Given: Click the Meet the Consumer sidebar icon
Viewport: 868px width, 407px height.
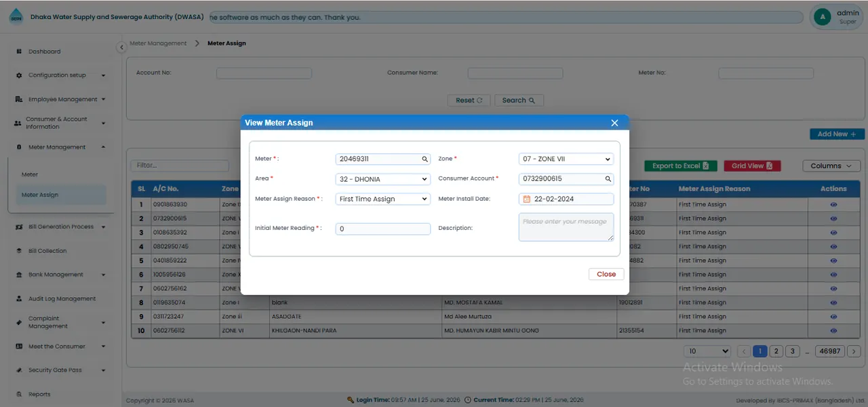Looking at the screenshot, I should (19, 347).
